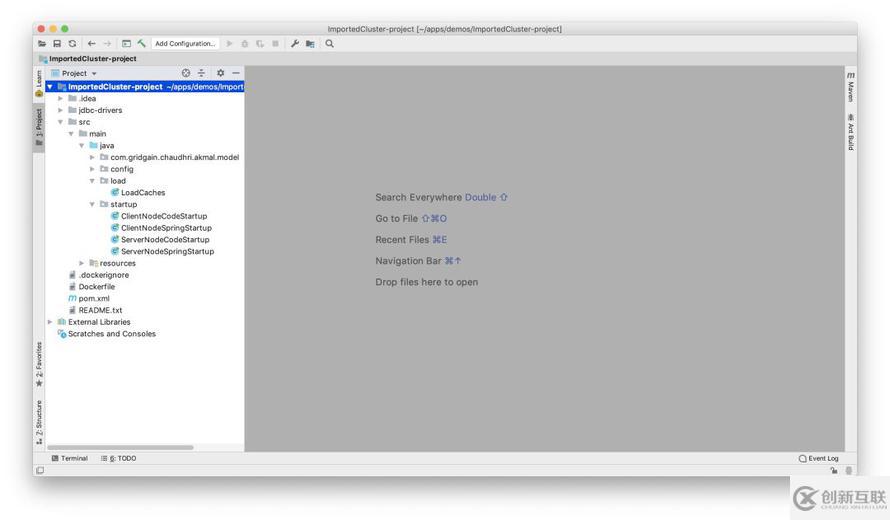The image size is (890, 520).
Task: Open the 2: Favorites side tab
Action: tap(39, 364)
